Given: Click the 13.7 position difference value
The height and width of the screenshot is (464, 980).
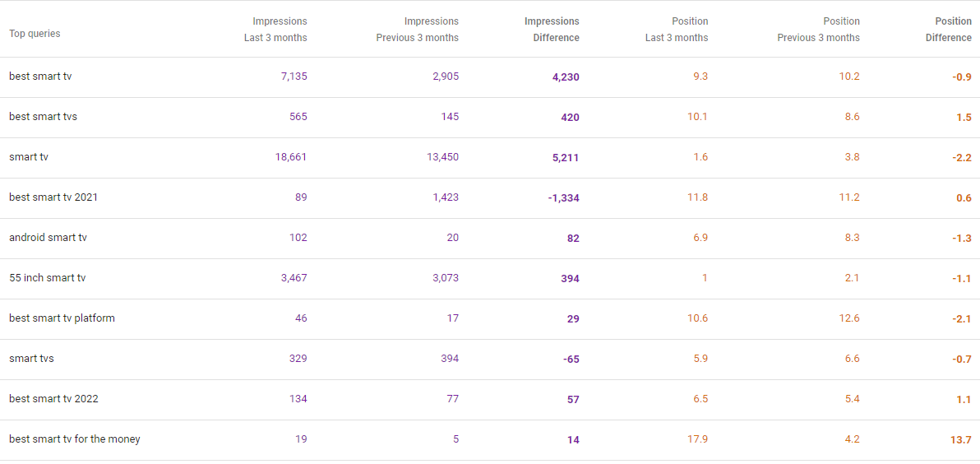Looking at the screenshot, I should (x=960, y=440).
